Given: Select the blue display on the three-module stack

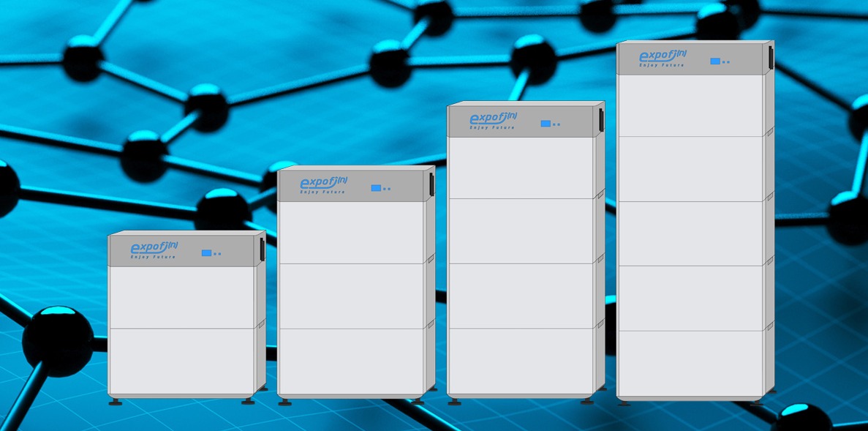Looking at the screenshot, I should (376, 188).
